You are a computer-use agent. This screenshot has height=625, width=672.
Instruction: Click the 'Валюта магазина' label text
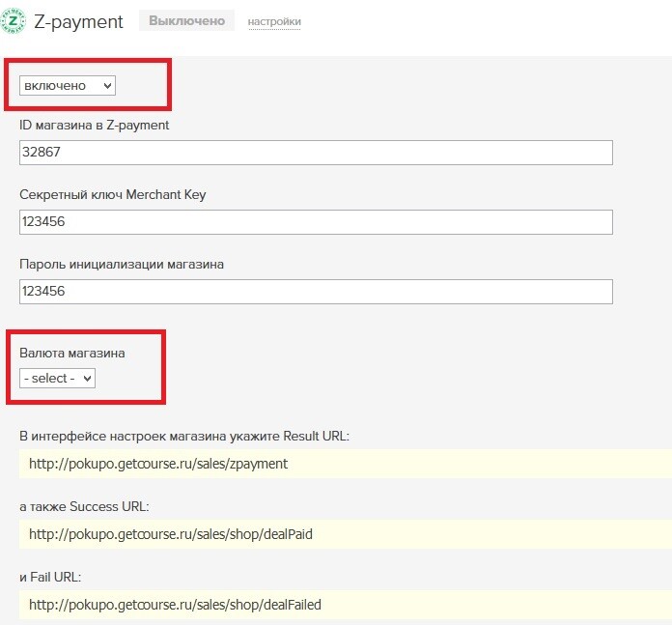point(72,354)
